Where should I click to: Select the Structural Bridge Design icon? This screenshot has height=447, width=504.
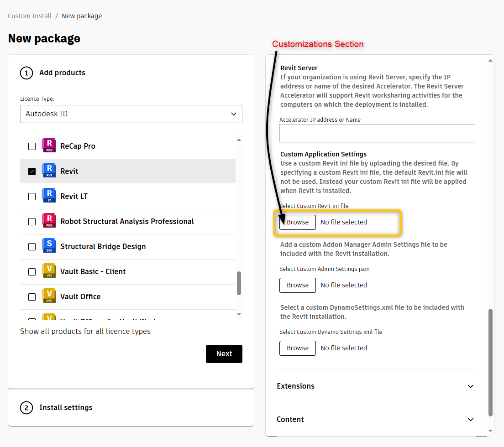click(49, 246)
